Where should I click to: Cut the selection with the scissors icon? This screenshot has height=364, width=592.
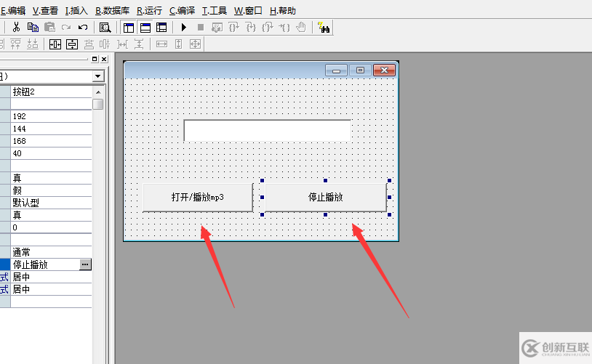pos(16,27)
